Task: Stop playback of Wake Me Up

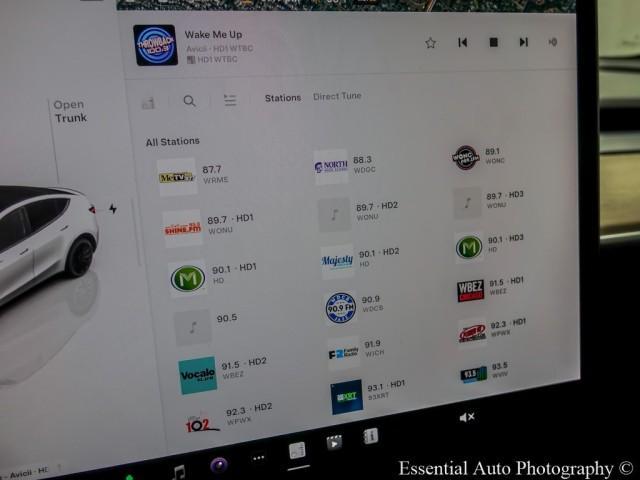Action: 493,42
